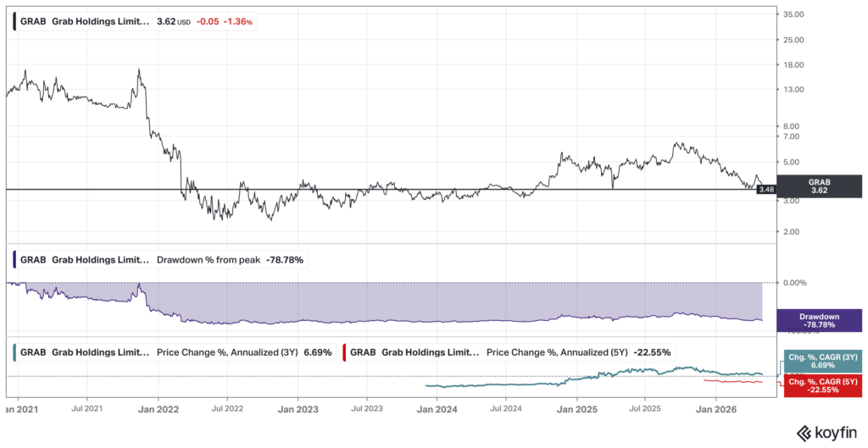This screenshot has width=868, height=448.
Task: Click the -0.05 price change value
Action: pyautogui.click(x=209, y=21)
